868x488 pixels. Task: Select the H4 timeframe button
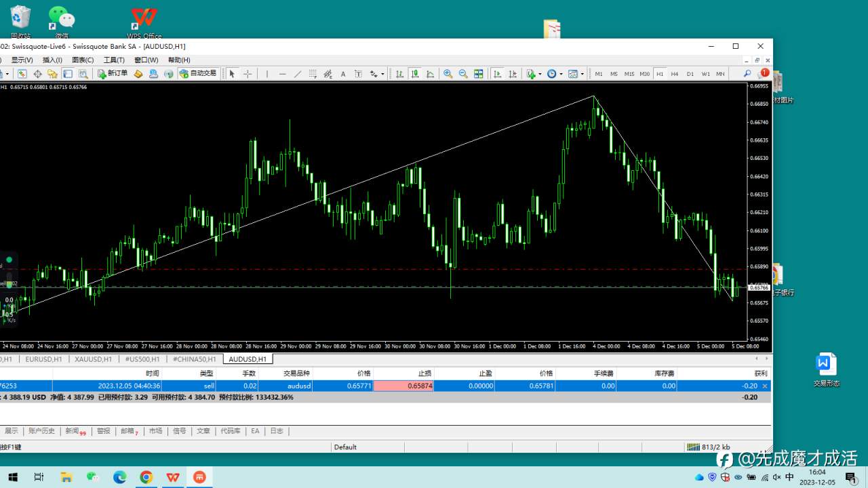675,73
